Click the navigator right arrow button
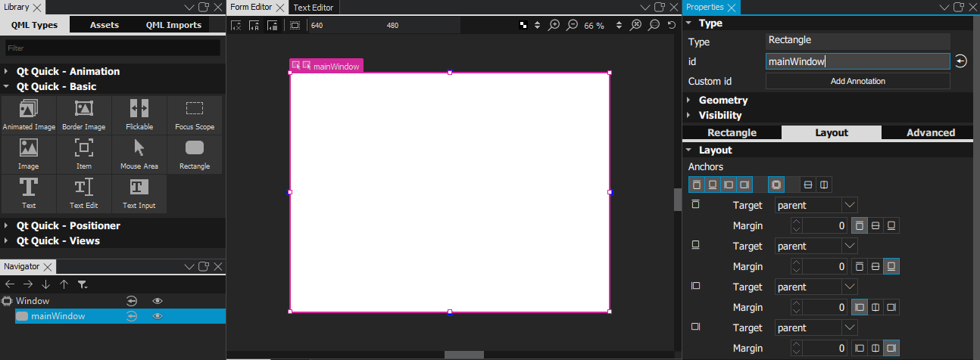This screenshot has width=980, height=360. (x=28, y=284)
